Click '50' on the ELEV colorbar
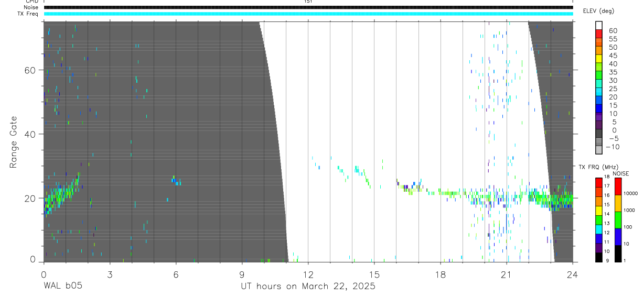 pyautogui.click(x=613, y=47)
